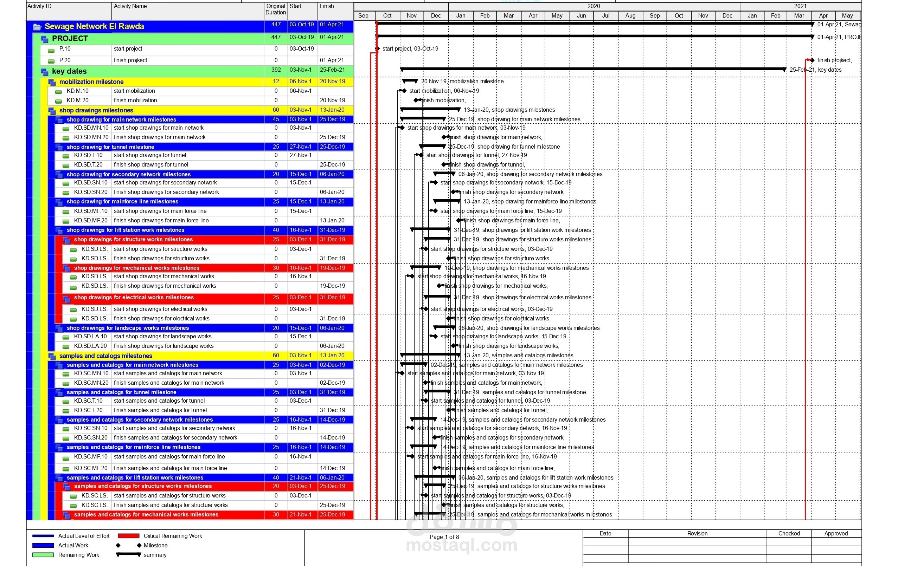
Task: Select 'finish shop drawings for main force line' cell
Action: point(188,221)
